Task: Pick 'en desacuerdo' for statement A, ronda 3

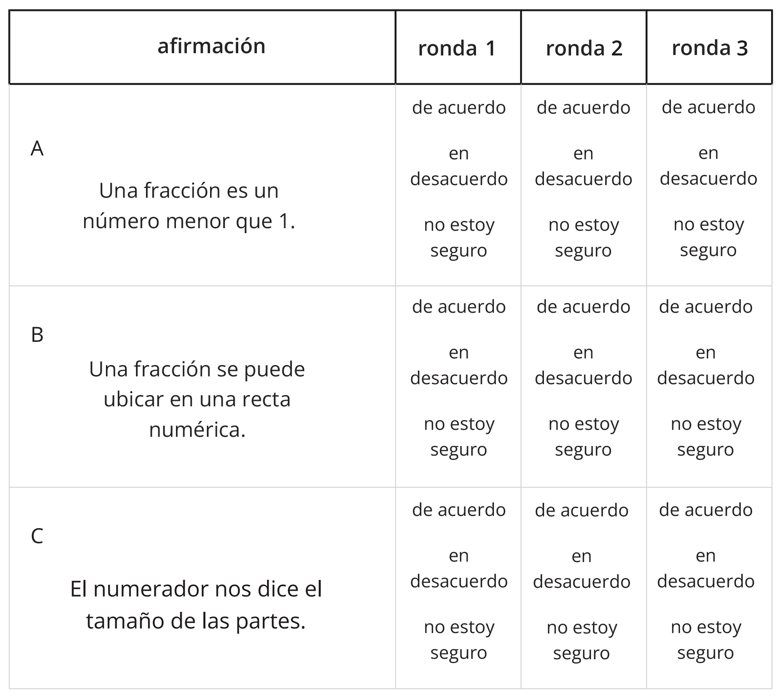Action: point(708,166)
